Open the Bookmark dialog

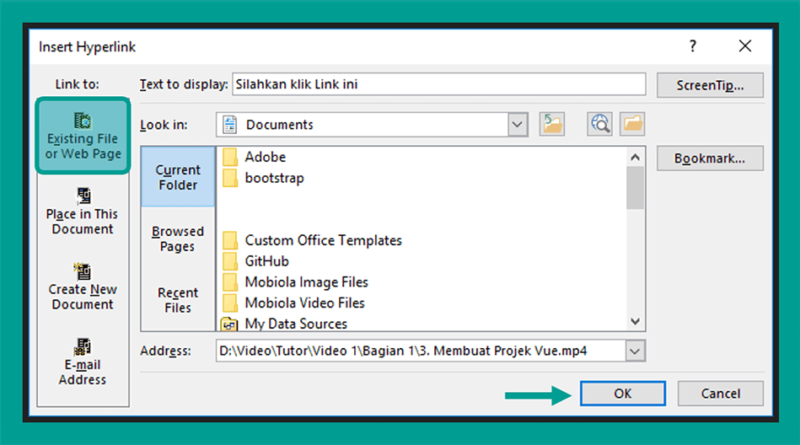710,158
